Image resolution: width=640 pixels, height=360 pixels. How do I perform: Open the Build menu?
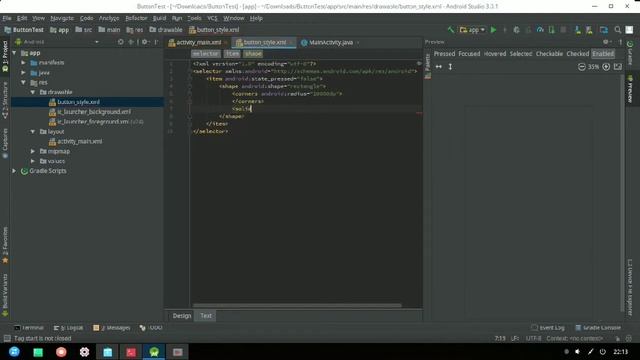pos(159,18)
